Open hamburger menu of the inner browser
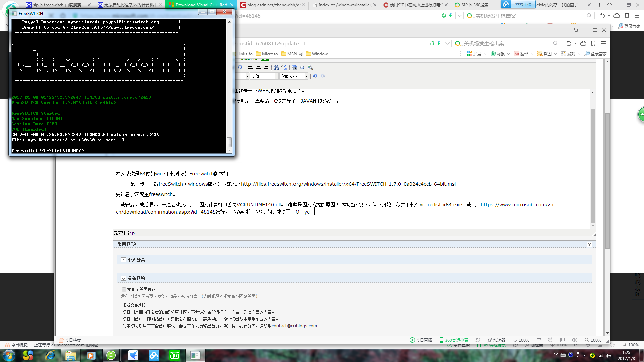 click(603, 43)
